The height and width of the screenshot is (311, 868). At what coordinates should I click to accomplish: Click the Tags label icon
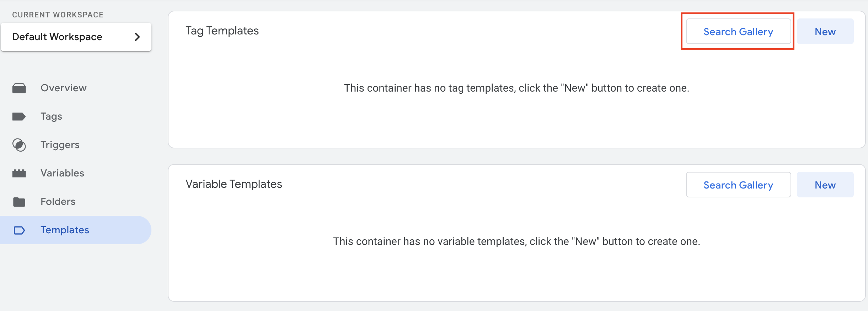pyautogui.click(x=19, y=116)
